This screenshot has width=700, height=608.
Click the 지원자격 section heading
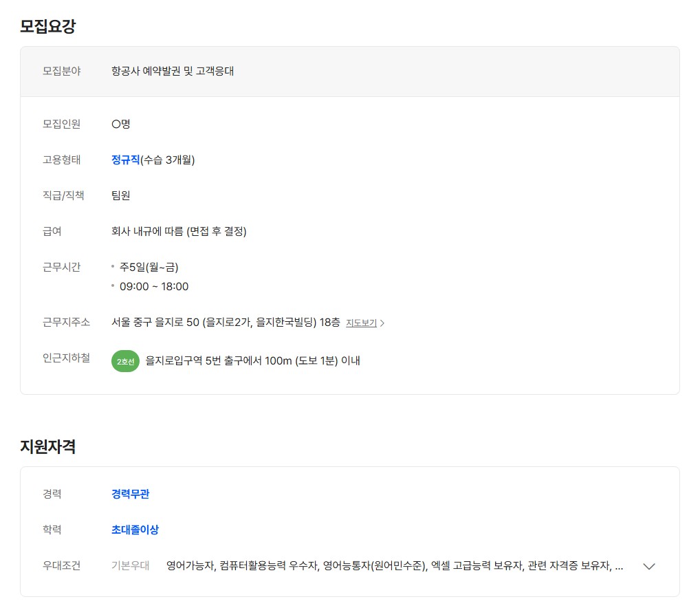click(47, 446)
